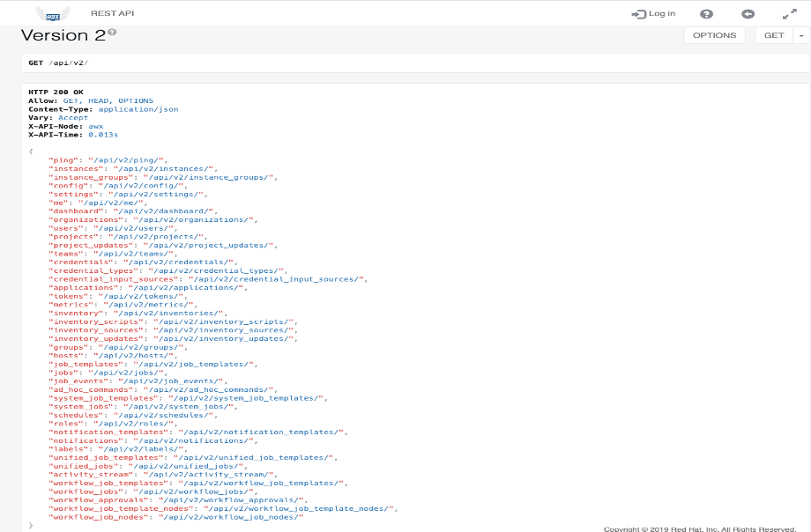Viewport: 811px width, 532px height.
Task: Open the REST API header link
Action: point(112,13)
